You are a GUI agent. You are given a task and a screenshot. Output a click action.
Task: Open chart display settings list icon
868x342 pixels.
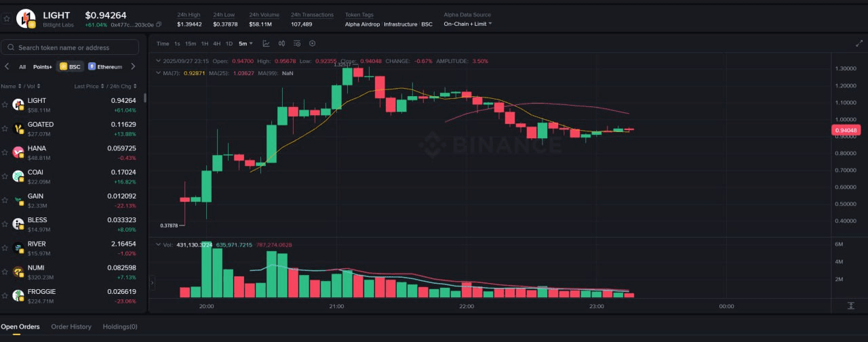pyautogui.click(x=297, y=43)
